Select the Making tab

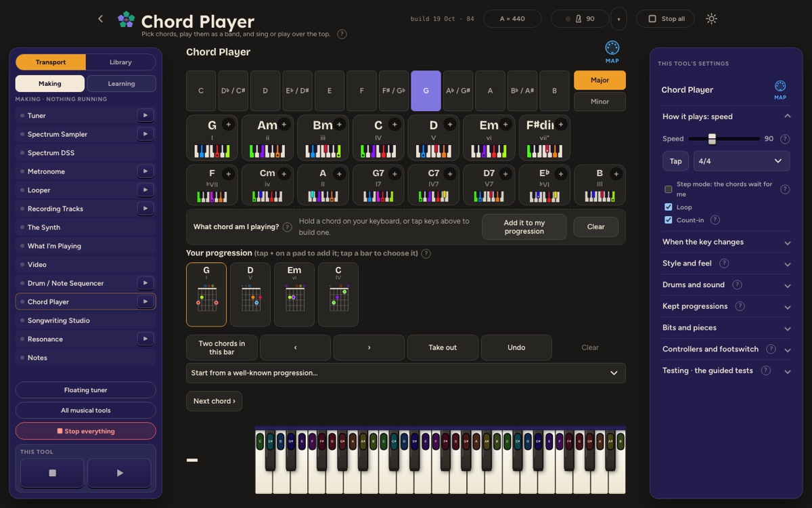point(50,84)
